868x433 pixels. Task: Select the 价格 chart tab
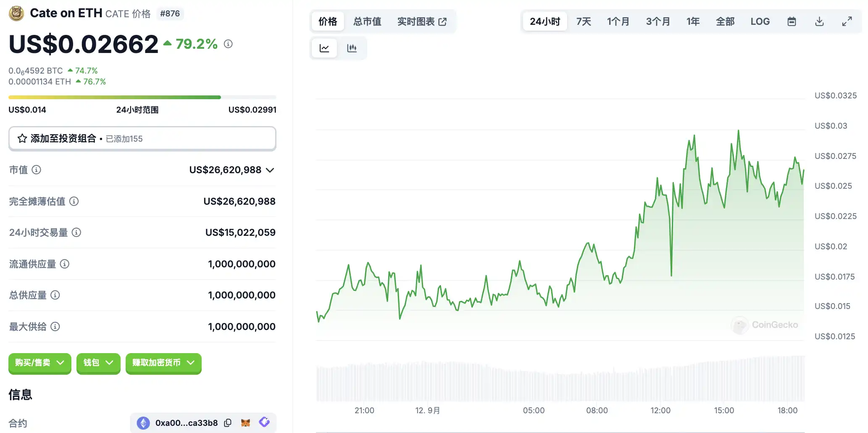click(328, 21)
